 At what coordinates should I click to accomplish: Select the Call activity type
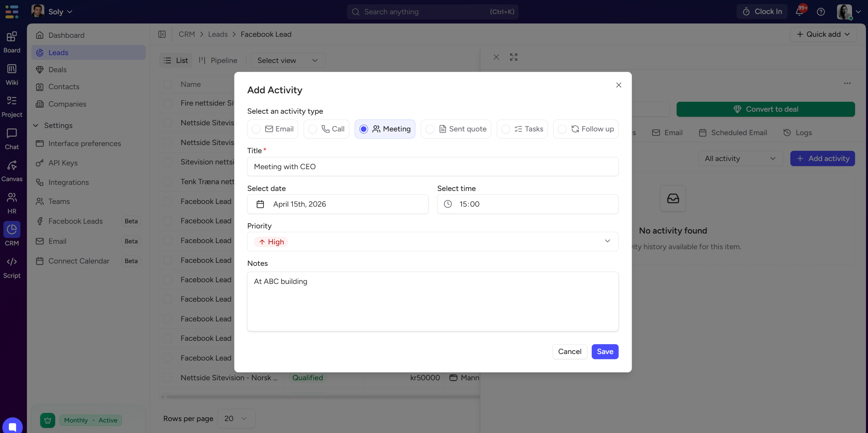point(326,129)
